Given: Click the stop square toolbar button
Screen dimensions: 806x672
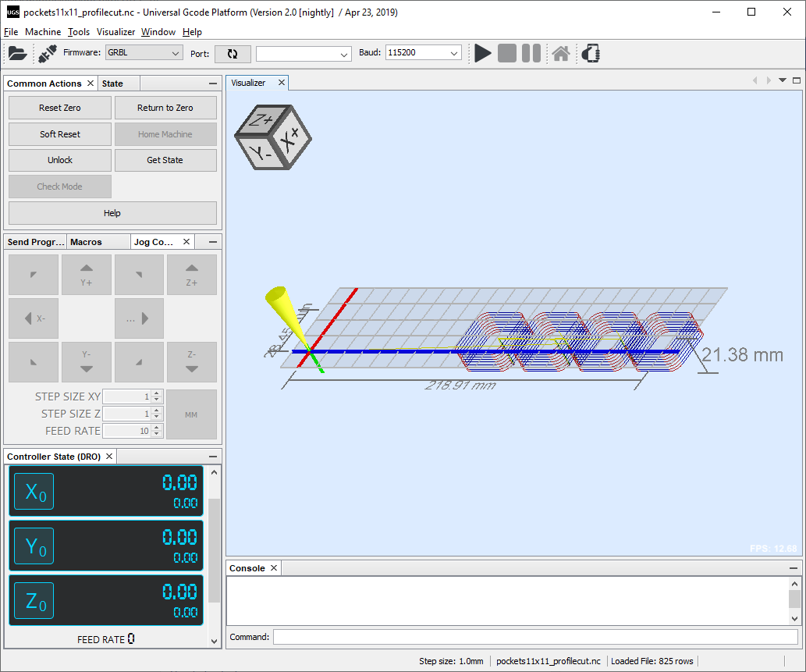Looking at the screenshot, I should 507,53.
